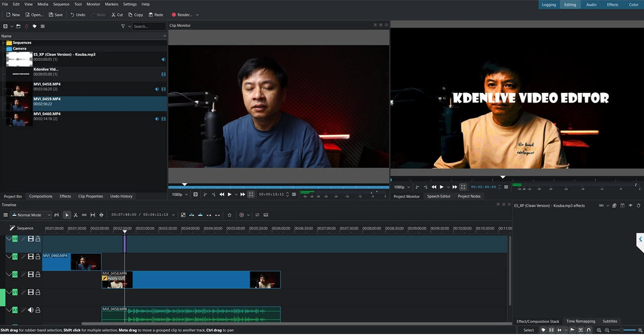This screenshot has width=644, height=336.
Task: Select the slip tool in timeline toolbar
Action: 92,215
